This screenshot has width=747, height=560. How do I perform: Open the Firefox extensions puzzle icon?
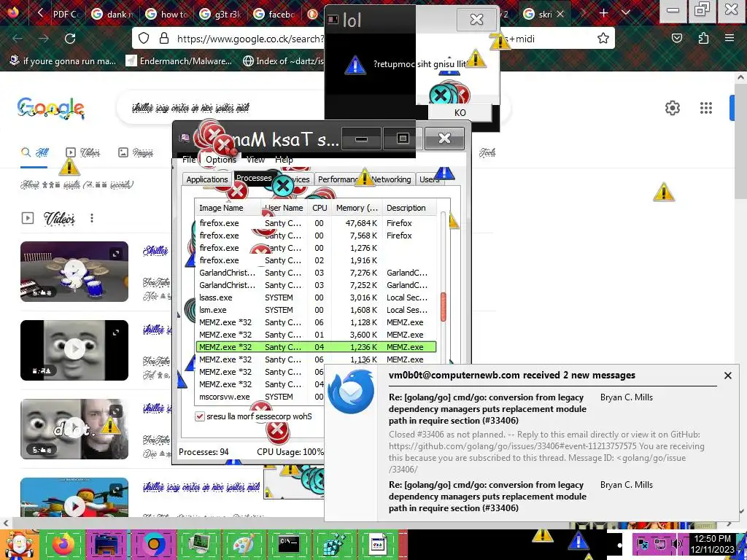(x=703, y=39)
